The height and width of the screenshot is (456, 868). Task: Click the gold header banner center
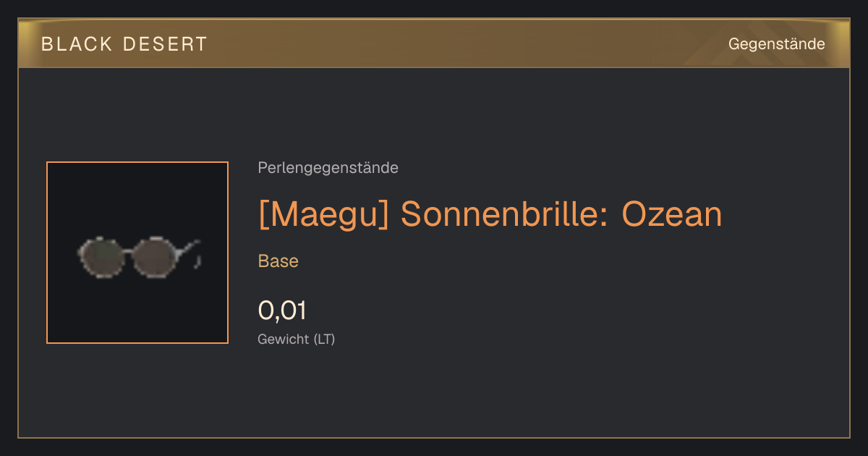[x=434, y=44]
